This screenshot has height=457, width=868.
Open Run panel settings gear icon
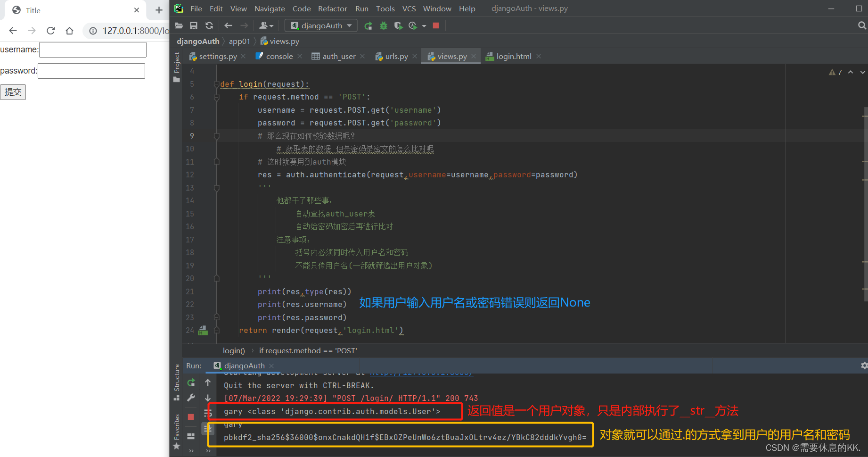(864, 366)
